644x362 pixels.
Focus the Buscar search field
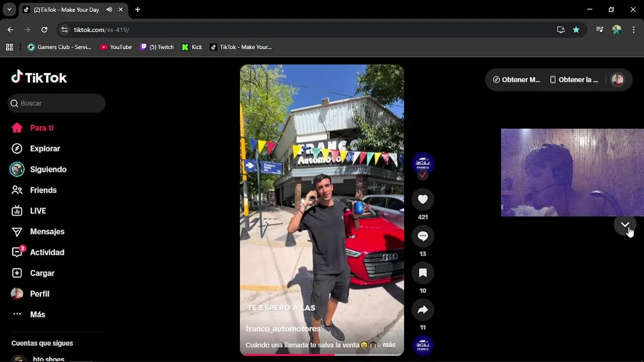click(56, 103)
